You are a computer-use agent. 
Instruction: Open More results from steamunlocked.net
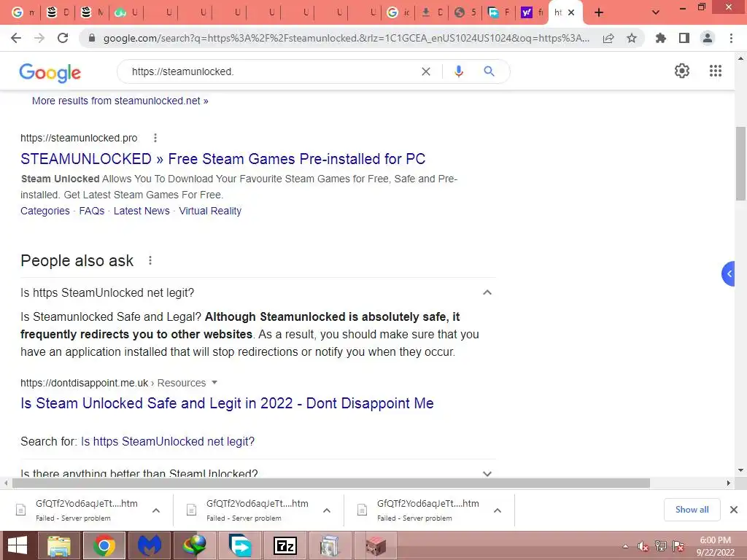tap(120, 101)
